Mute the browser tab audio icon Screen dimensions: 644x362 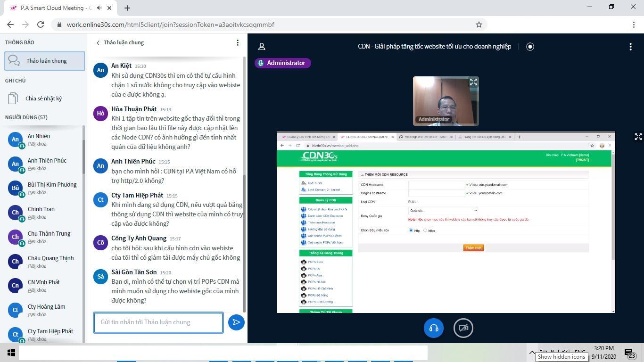click(x=99, y=8)
